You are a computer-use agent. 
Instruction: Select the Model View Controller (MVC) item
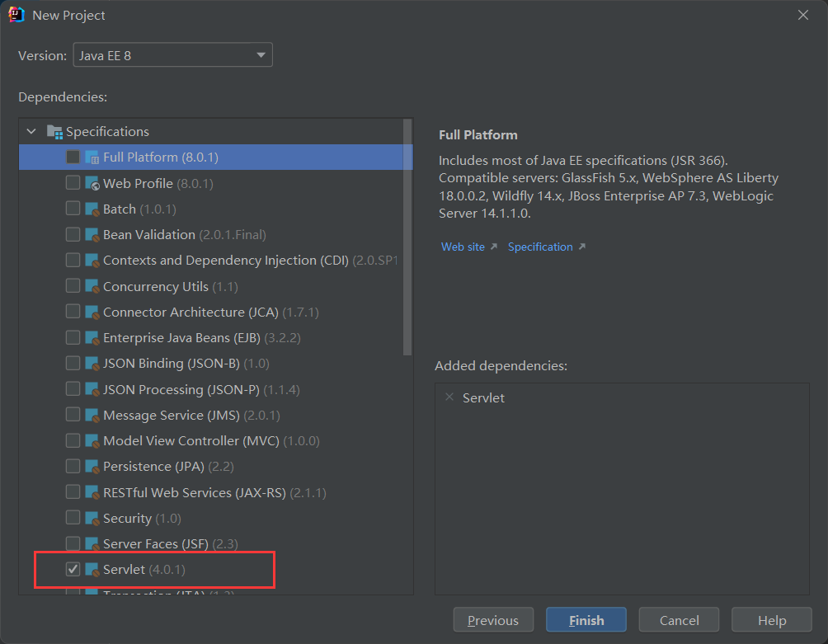pos(210,441)
